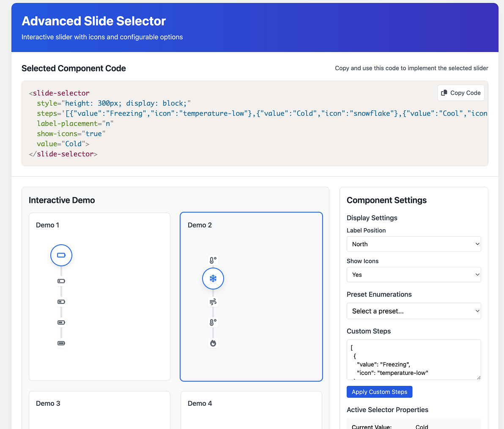Select the empty battery step in Demo 1
Image resolution: width=504 pixels, height=429 pixels.
point(61,255)
